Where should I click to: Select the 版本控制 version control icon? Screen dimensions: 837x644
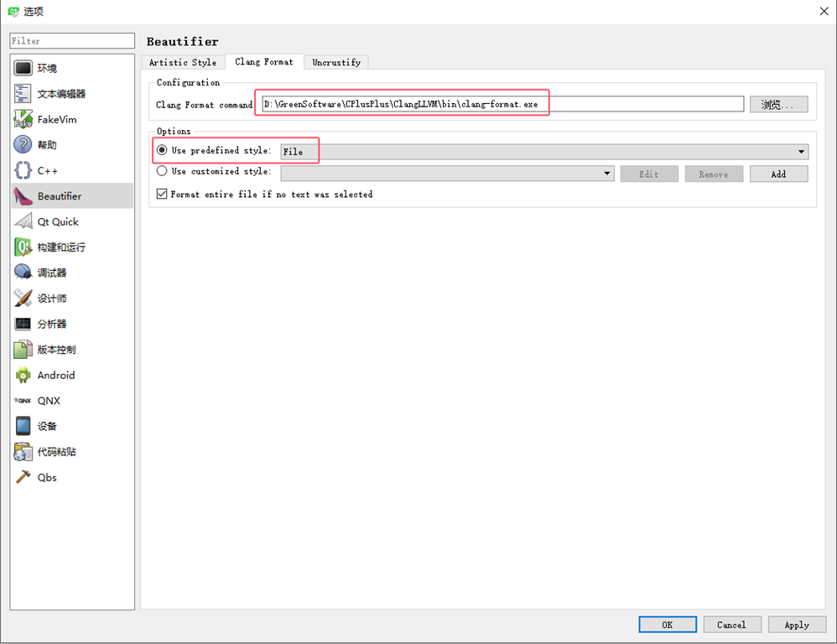pos(23,350)
